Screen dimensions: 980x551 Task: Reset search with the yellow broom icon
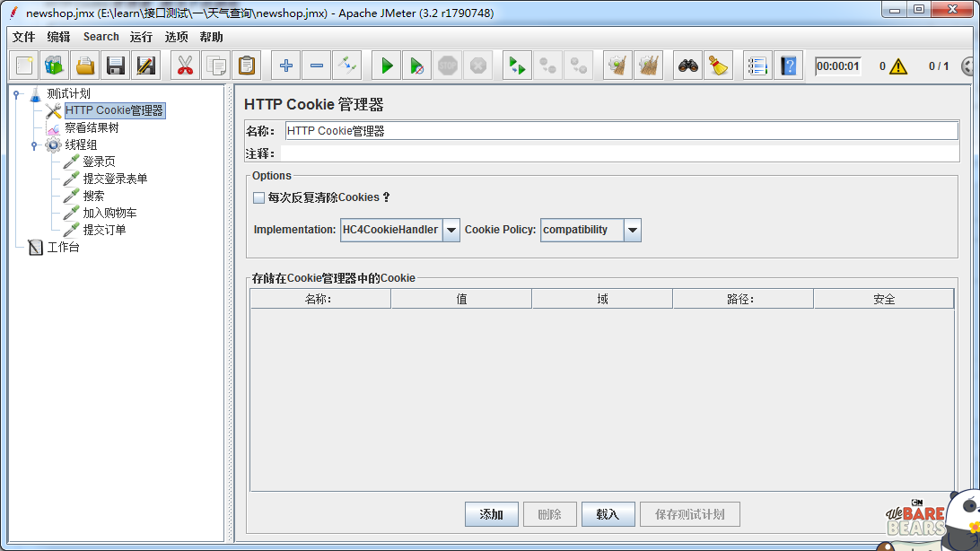coord(719,66)
